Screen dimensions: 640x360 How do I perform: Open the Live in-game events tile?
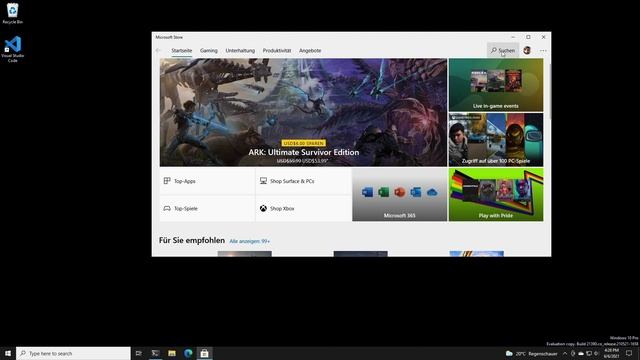click(x=496, y=85)
